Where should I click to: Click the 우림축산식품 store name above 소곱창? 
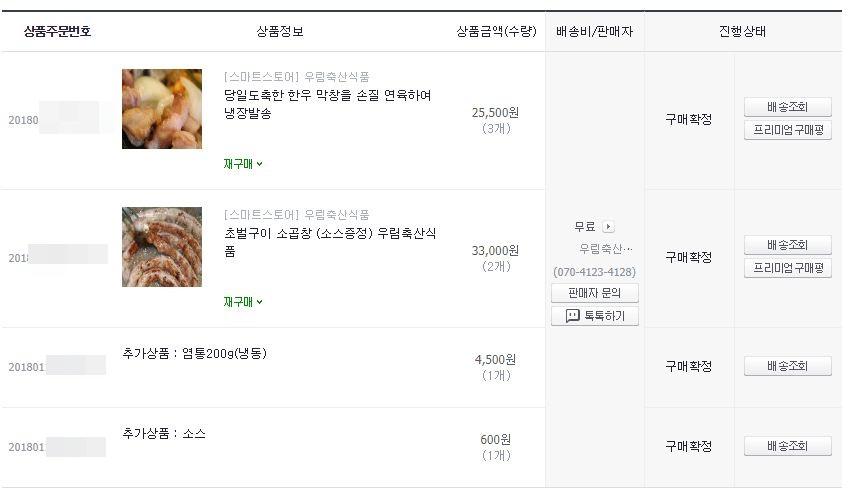click(x=336, y=215)
